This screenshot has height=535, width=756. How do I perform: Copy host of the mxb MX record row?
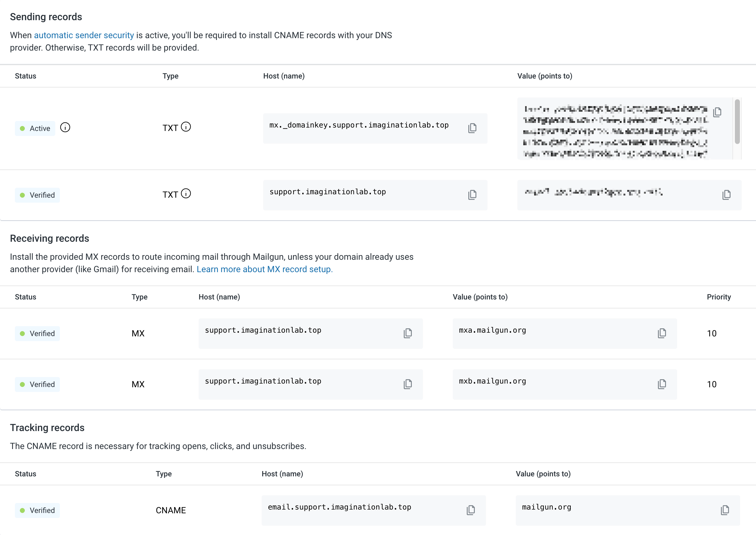pyautogui.click(x=407, y=384)
